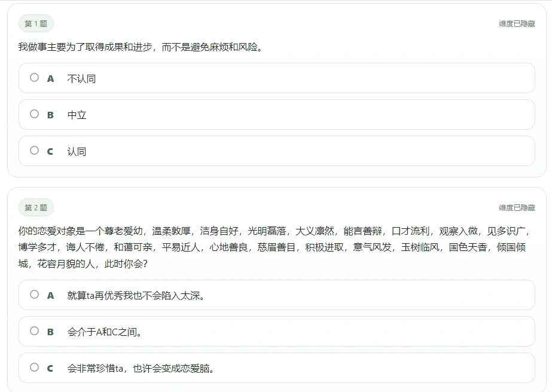The height and width of the screenshot is (392, 552).
Task: Choose the 认同 option
Action: 77,151
